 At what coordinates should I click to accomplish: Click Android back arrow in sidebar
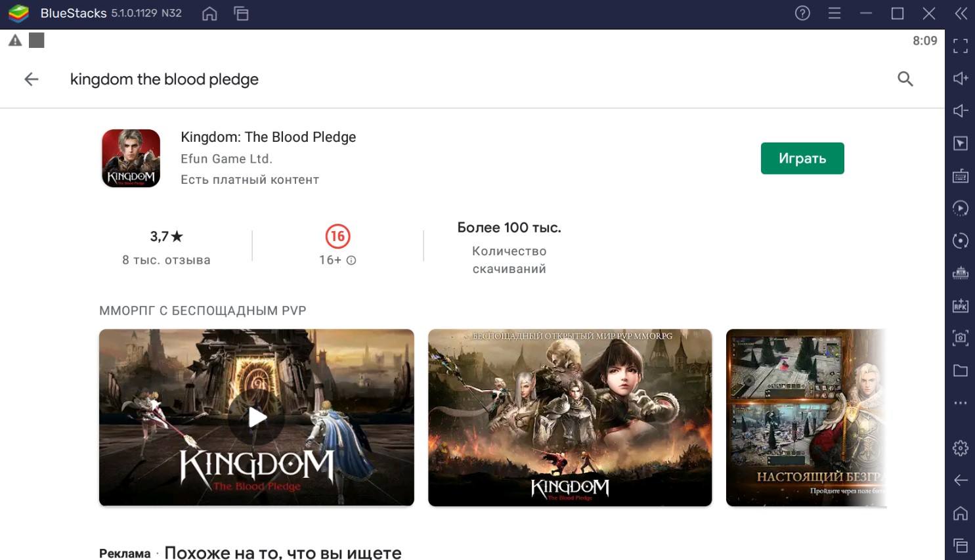[x=961, y=480]
